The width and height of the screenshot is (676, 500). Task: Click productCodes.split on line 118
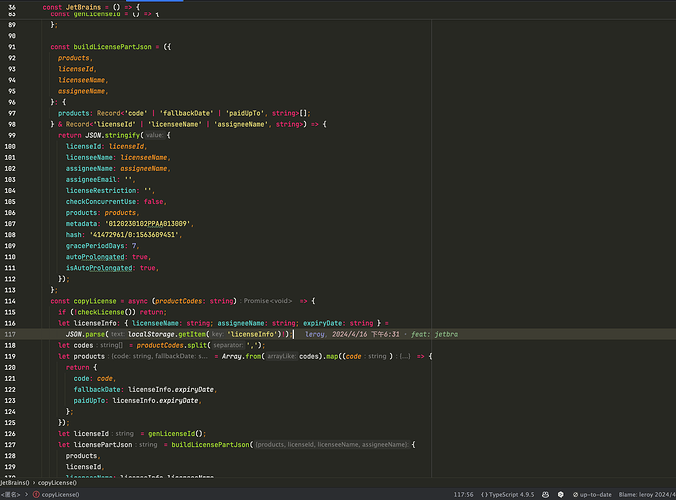coord(172,345)
